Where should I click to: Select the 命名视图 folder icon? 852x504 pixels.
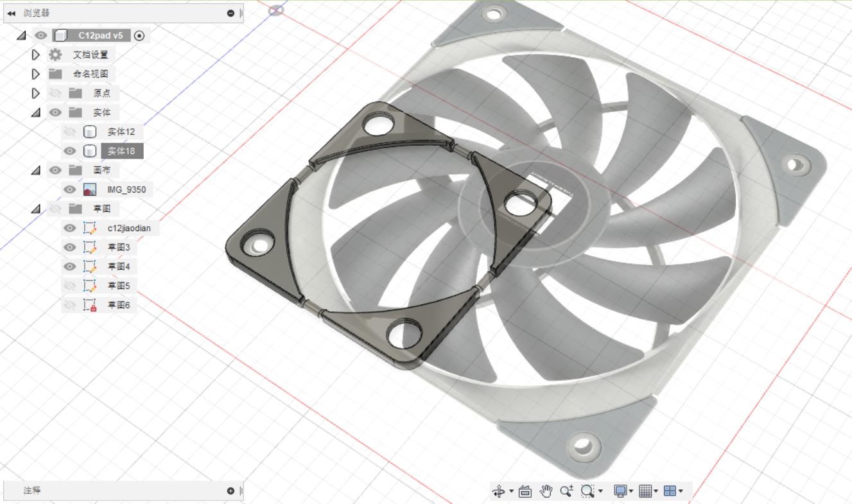click(55, 74)
